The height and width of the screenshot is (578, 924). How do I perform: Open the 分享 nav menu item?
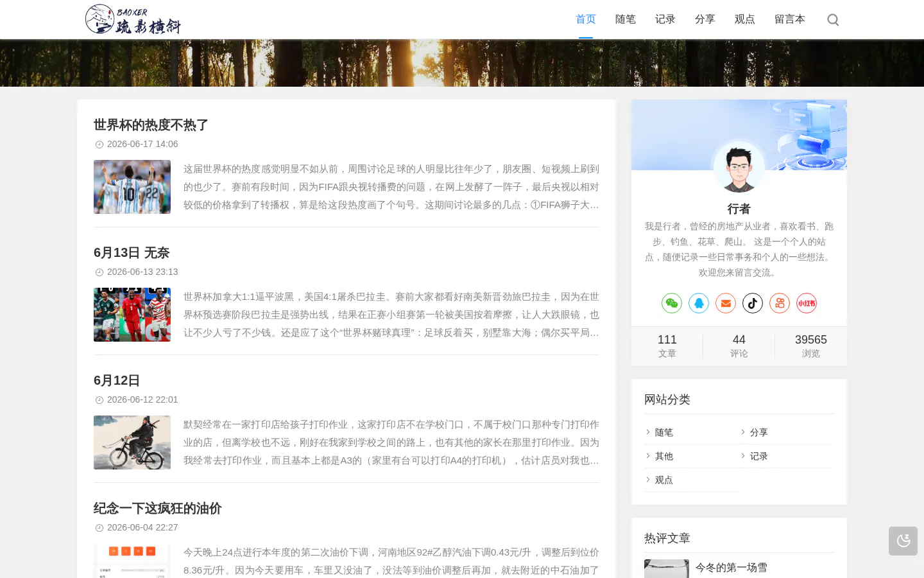(x=705, y=19)
